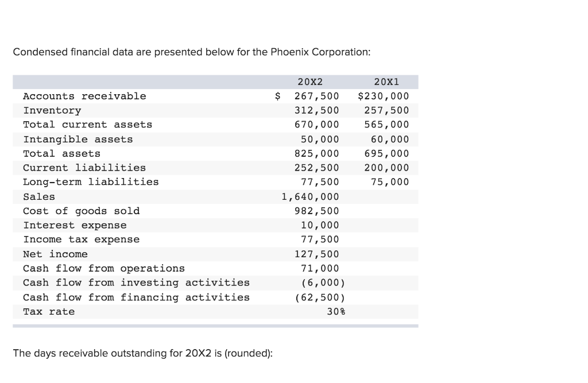The width and height of the screenshot is (588, 383).
Task: Click the Total assets label
Action: (61, 153)
